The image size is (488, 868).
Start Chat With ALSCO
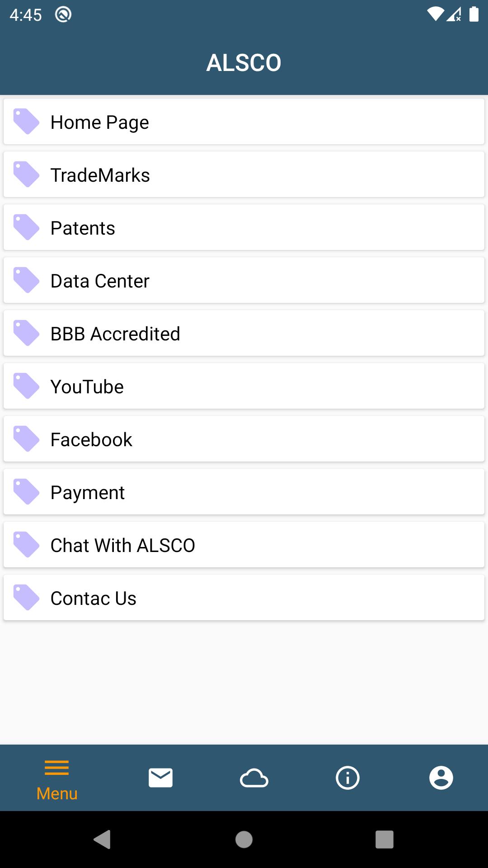(x=244, y=545)
